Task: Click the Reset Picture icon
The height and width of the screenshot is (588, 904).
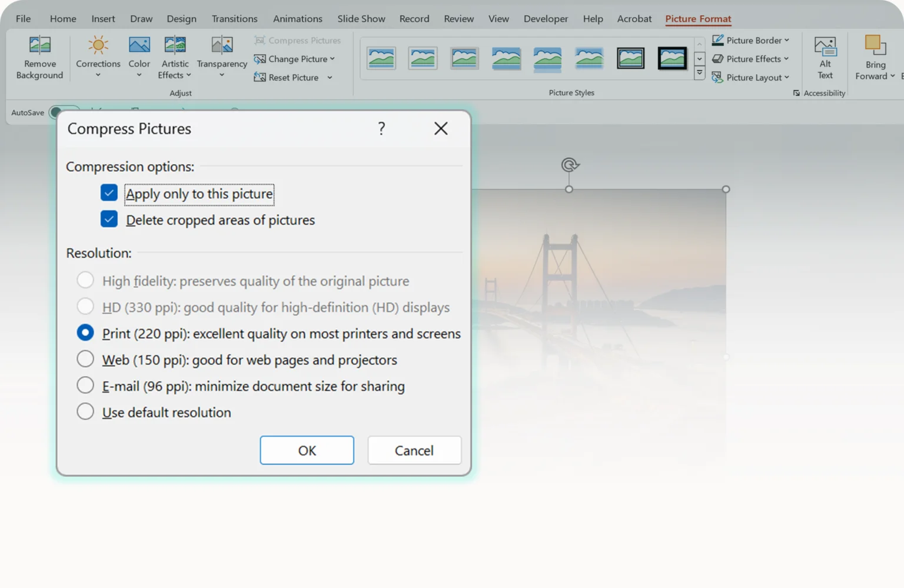Action: pos(260,77)
